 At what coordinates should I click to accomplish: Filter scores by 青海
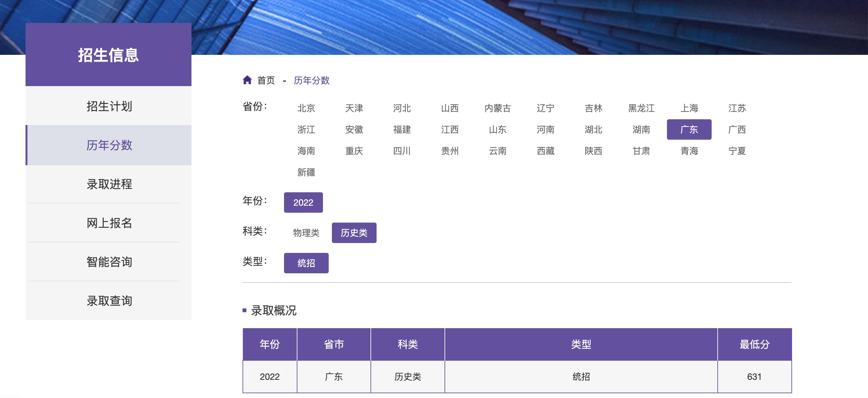689,151
